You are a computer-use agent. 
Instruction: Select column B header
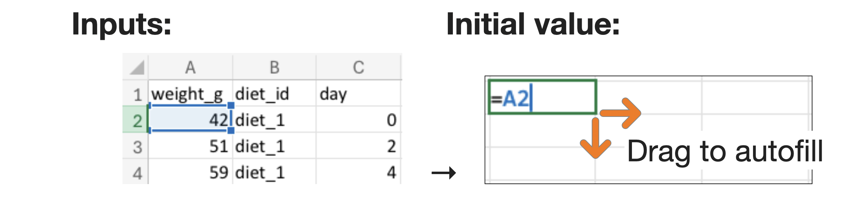(x=274, y=68)
